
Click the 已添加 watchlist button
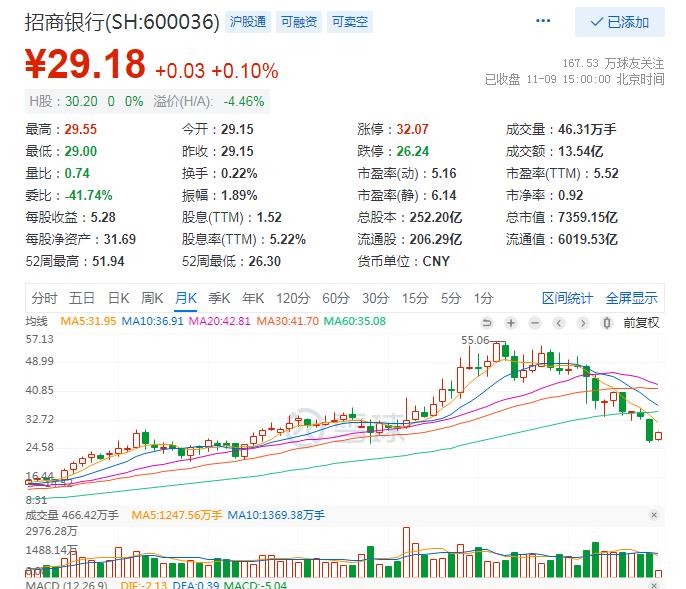[x=620, y=22]
